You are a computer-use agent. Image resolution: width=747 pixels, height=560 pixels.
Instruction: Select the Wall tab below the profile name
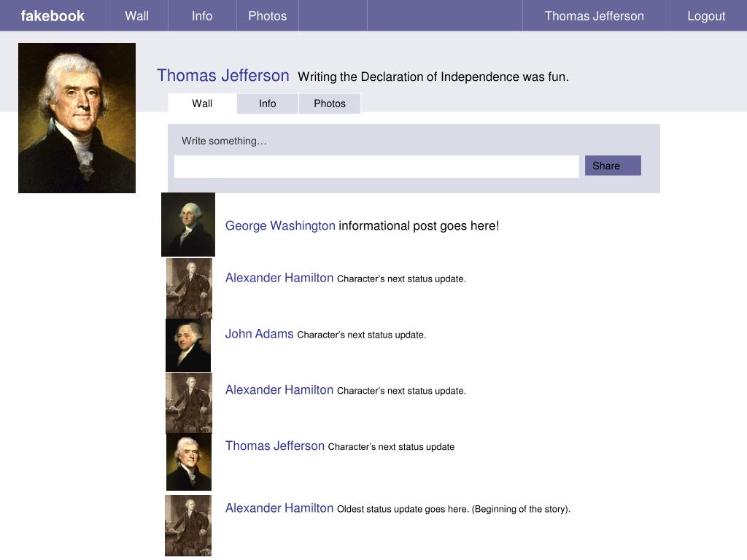[x=202, y=104]
